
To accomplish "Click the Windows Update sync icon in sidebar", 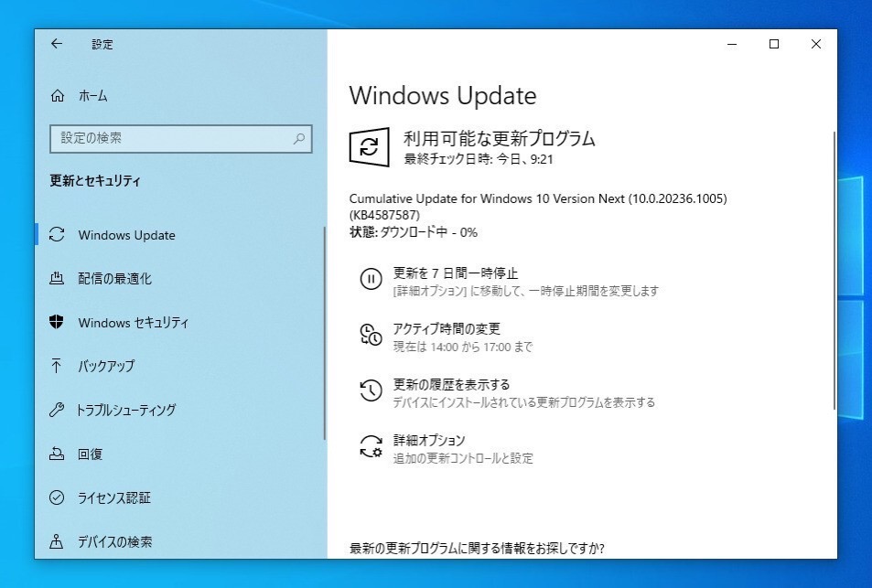I will [57, 234].
